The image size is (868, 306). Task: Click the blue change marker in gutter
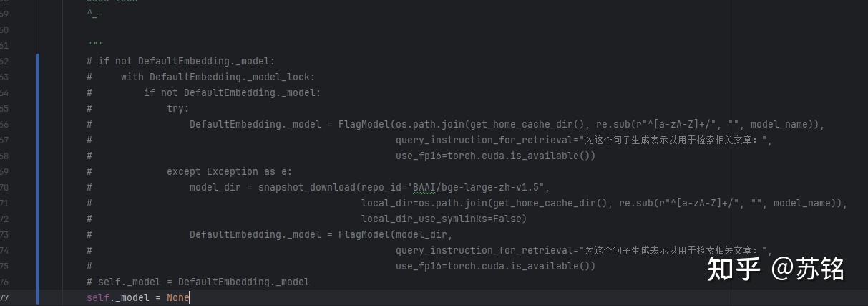(x=39, y=172)
